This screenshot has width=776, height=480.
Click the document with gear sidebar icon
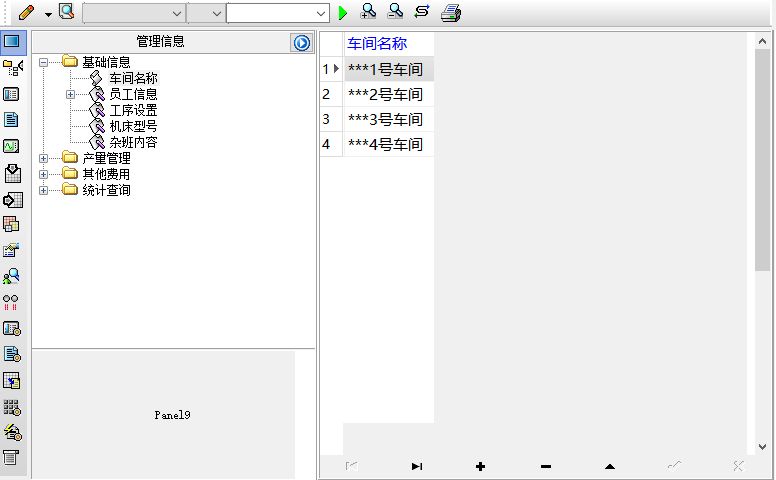(x=12, y=354)
